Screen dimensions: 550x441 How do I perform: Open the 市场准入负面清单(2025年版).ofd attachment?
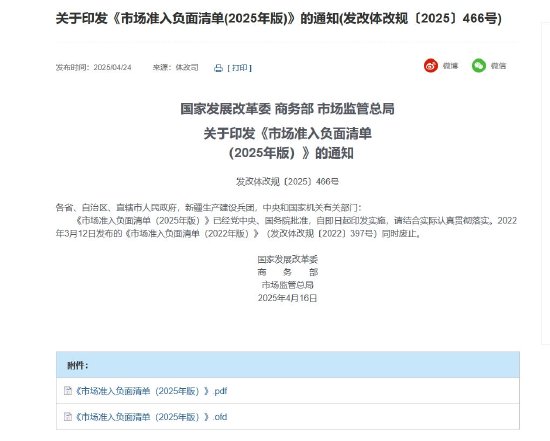152,417
